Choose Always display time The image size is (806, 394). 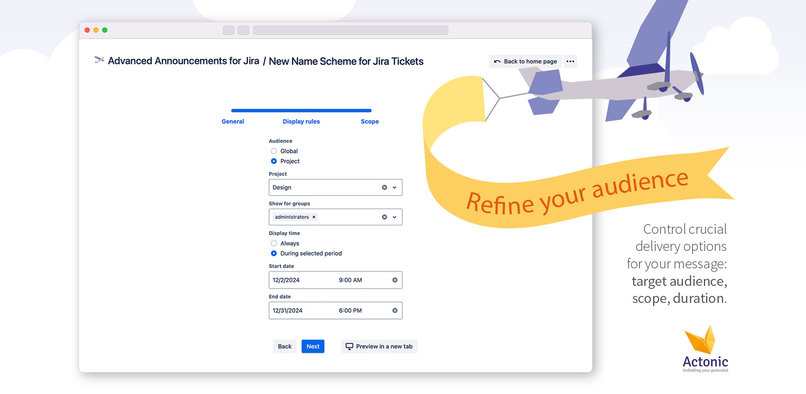tap(273, 243)
